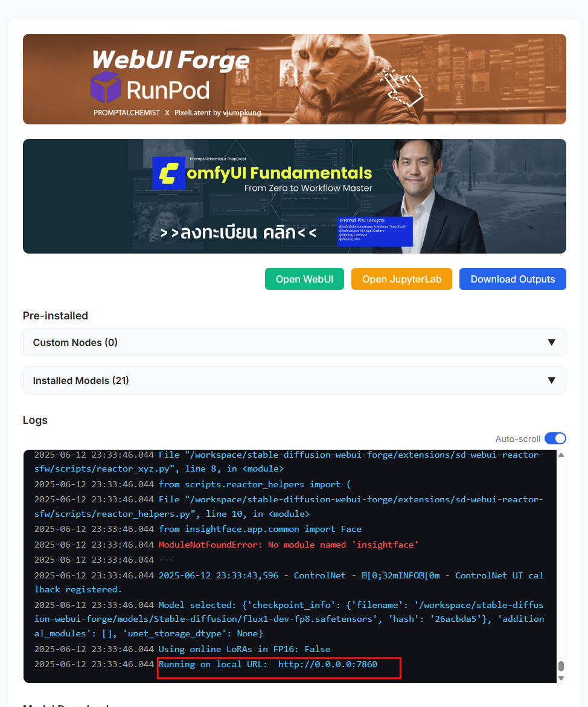Click the yellow ComfyUI C logo

(x=168, y=173)
